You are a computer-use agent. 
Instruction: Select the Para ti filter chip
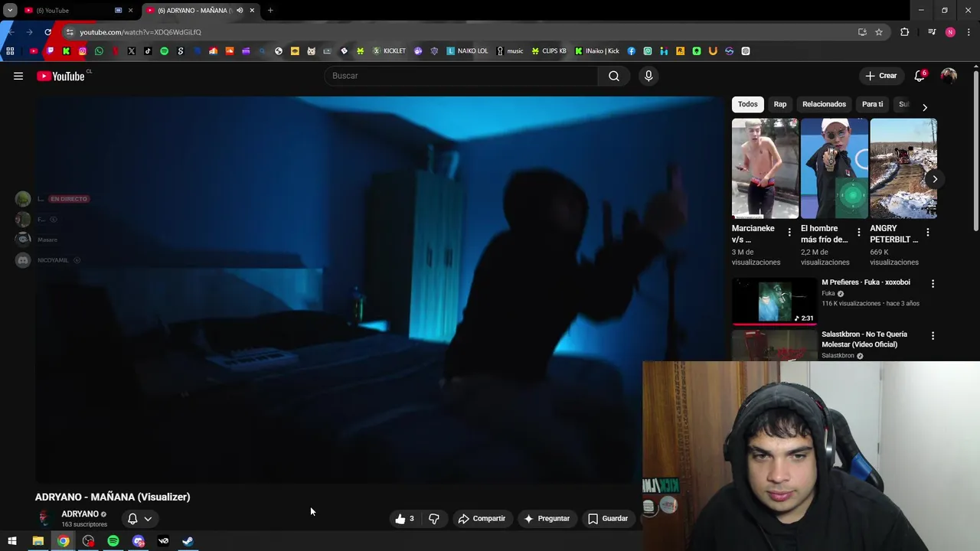pyautogui.click(x=872, y=104)
